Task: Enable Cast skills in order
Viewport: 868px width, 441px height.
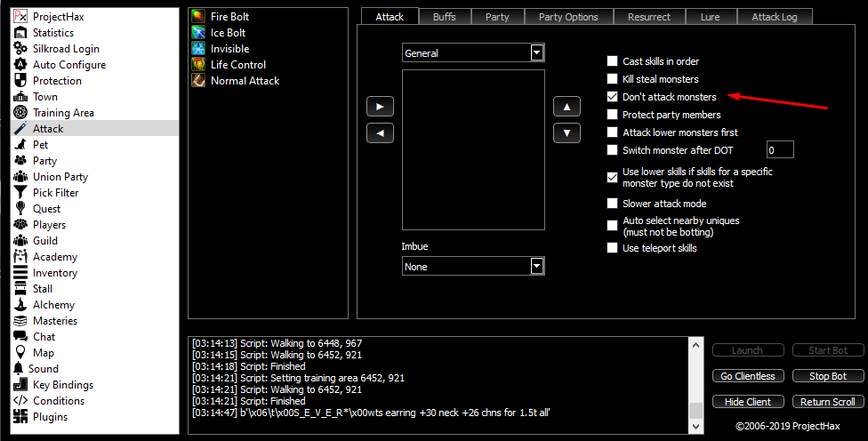Action: pyautogui.click(x=612, y=61)
